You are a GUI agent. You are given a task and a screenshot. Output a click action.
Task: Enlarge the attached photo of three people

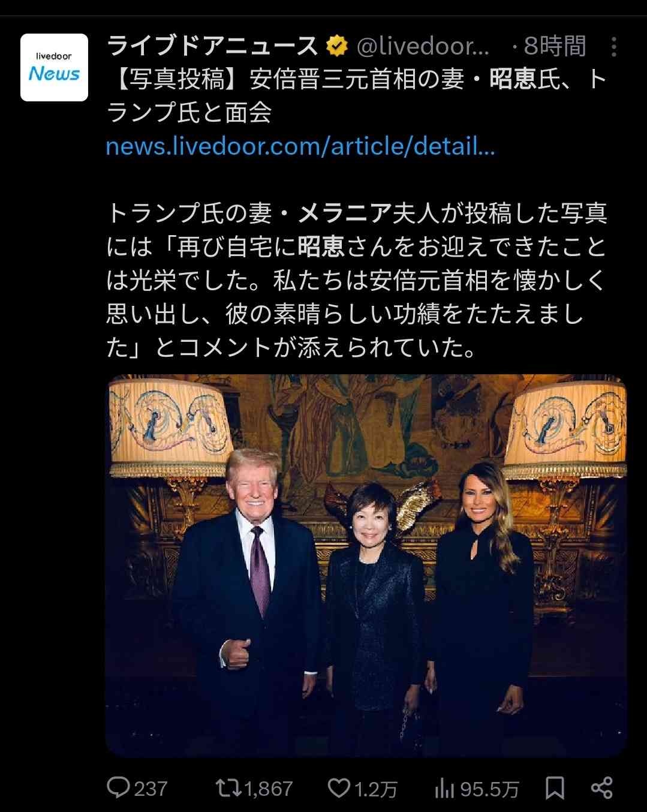366,565
